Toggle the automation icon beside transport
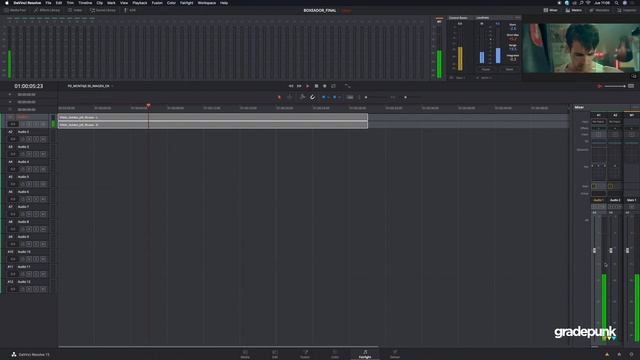Image resolution: width=640 pixels, height=360 pixels. (x=347, y=86)
